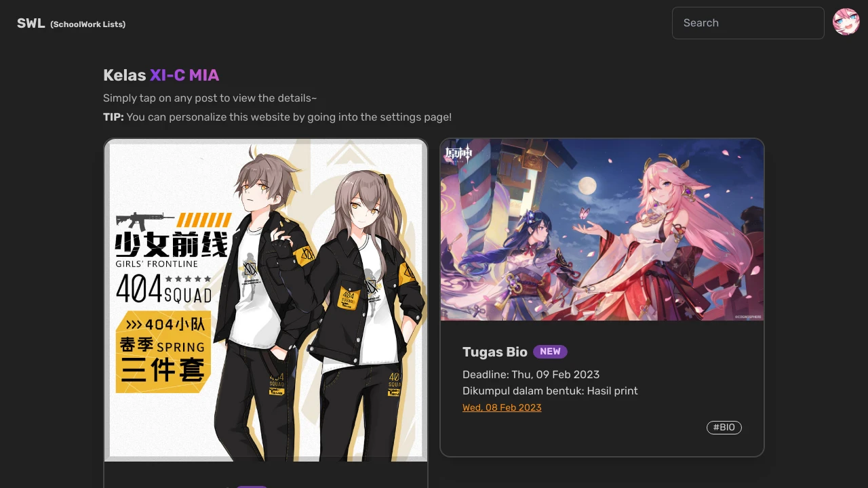Select the Tugas Bio post title
The height and width of the screenshot is (488, 868).
tap(495, 352)
